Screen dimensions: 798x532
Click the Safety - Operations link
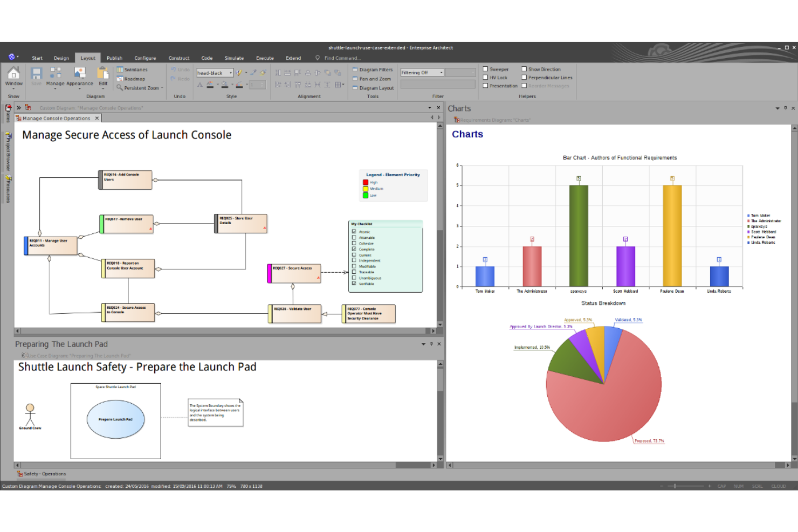click(x=45, y=473)
